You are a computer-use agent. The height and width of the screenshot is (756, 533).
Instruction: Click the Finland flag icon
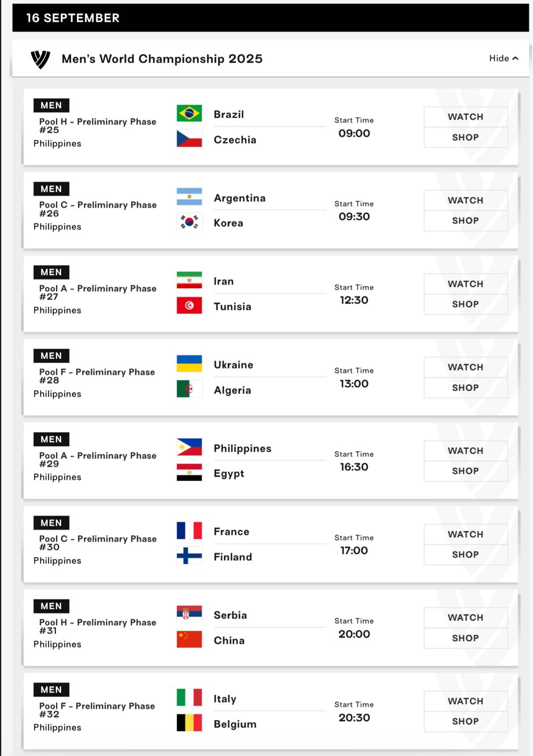point(189,556)
